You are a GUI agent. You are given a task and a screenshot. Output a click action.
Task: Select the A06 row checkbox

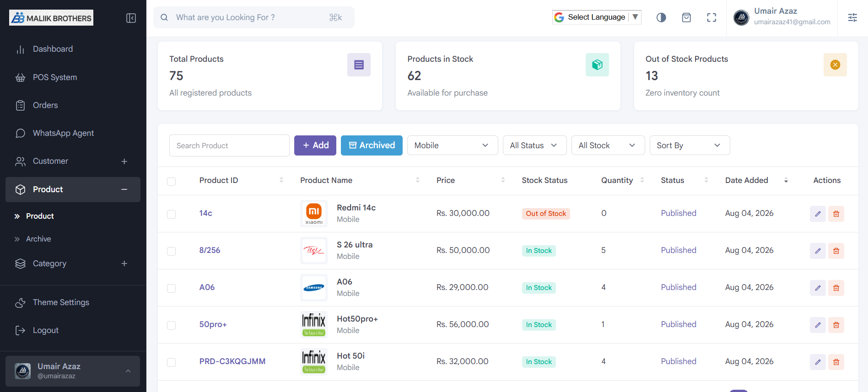pos(172,288)
